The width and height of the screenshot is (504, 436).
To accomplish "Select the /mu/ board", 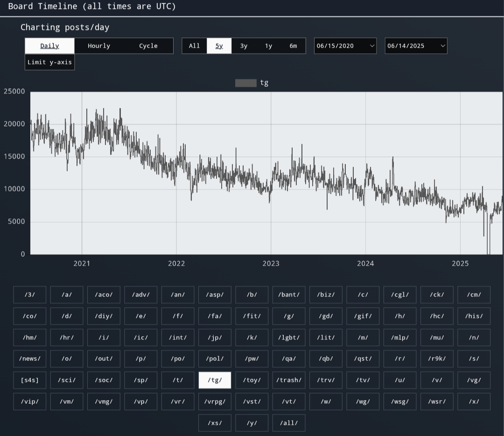I will pyautogui.click(x=437, y=338).
